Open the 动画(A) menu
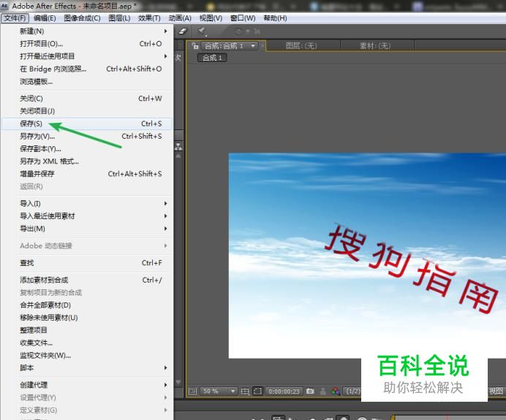This screenshot has height=420, width=506. pos(180,18)
